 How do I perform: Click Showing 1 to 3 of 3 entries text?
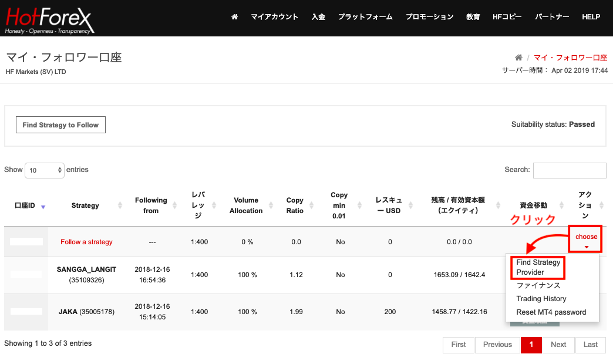coord(48,343)
